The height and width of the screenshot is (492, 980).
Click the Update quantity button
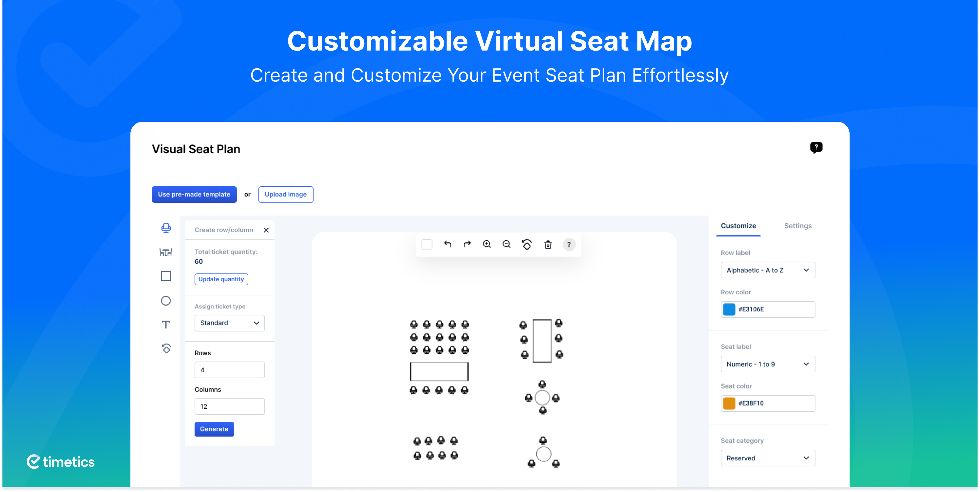[221, 279]
